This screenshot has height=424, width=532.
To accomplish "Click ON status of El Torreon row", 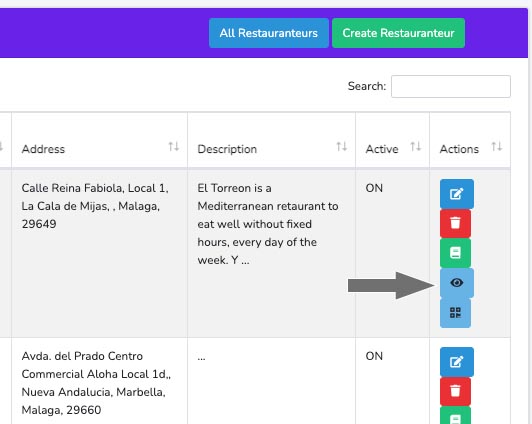I will [x=374, y=188].
